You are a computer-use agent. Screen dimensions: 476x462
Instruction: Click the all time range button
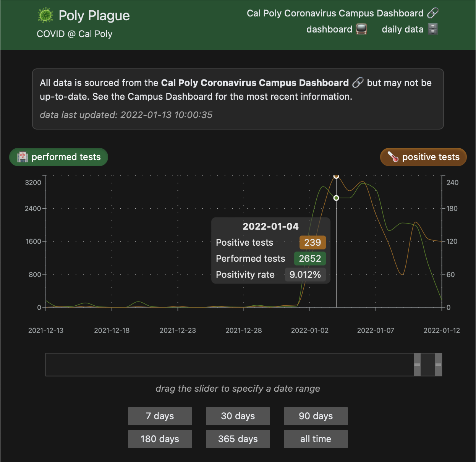pos(316,439)
